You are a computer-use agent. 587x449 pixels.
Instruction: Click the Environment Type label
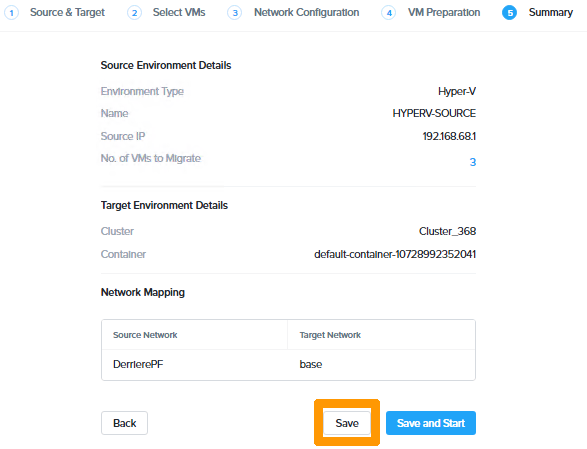click(142, 91)
